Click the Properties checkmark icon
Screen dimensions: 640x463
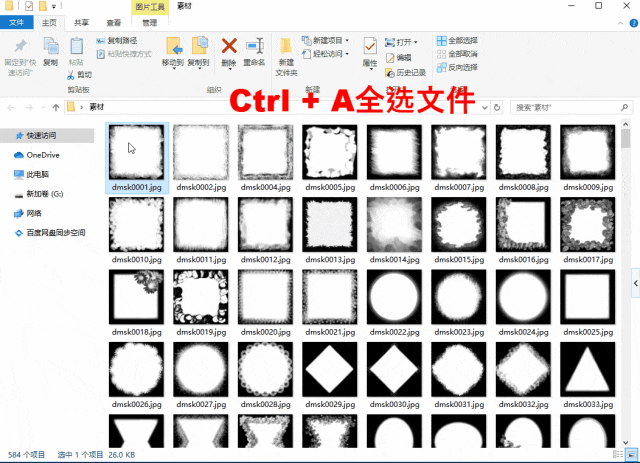tap(370, 47)
